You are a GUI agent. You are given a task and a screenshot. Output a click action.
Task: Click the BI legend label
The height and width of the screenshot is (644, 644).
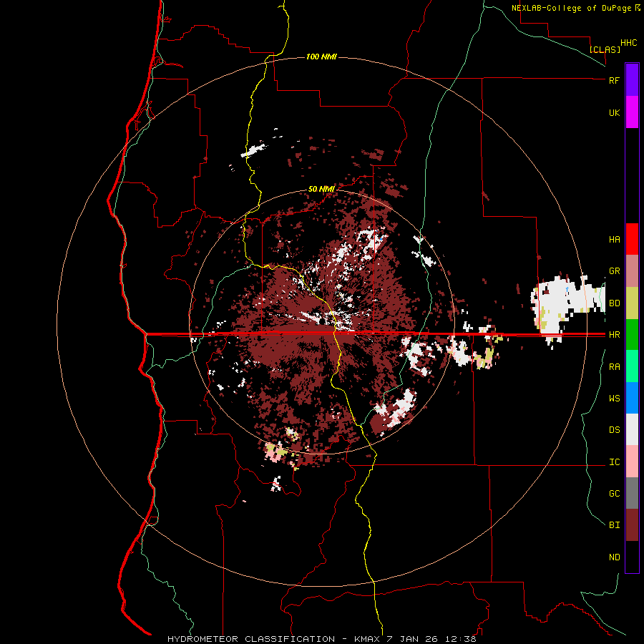pyautogui.click(x=614, y=525)
